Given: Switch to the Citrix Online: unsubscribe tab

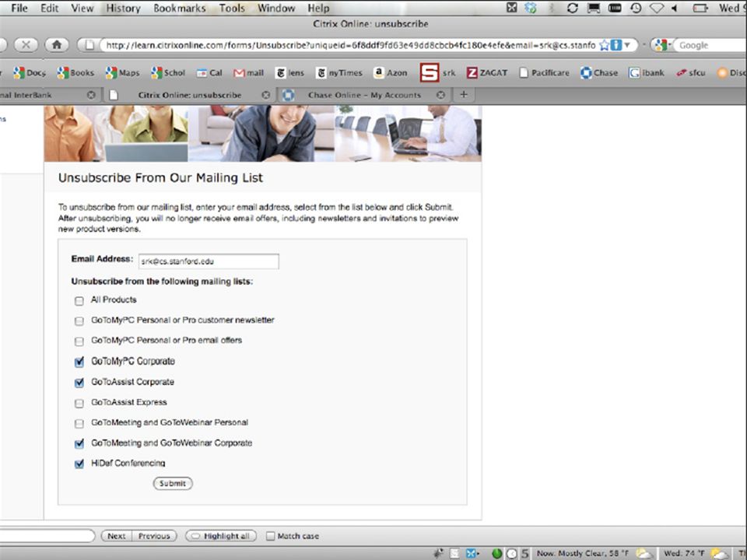Looking at the screenshot, I should [x=190, y=95].
